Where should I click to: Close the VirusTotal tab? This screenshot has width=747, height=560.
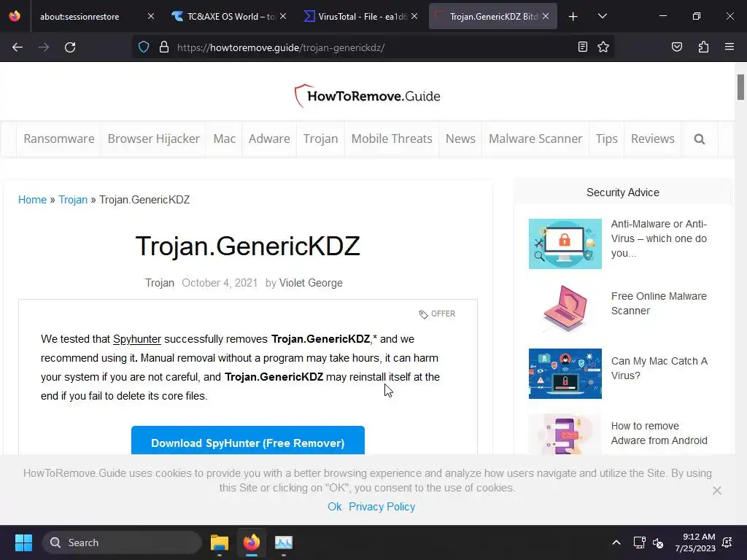coord(414,16)
